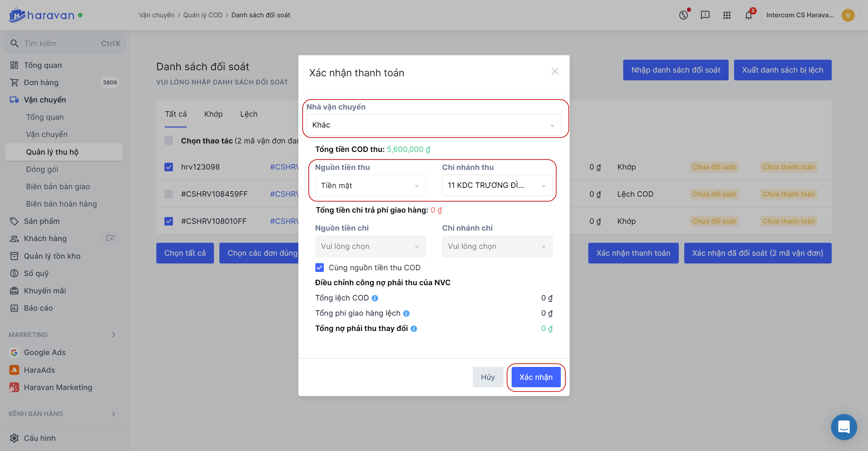
Task: Click info icon beside Tổng lệch COD
Action: 375,298
